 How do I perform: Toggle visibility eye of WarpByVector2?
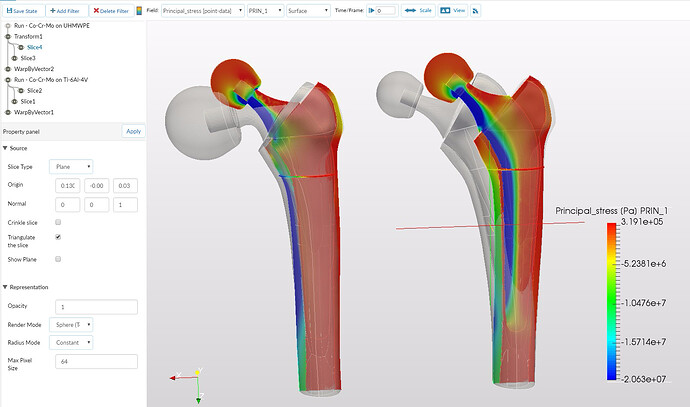[x=7, y=69]
